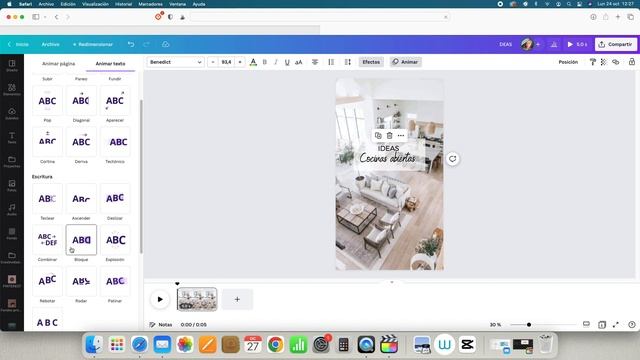Viewport: 640px width, 360px height.
Task: Delete the selected text via trash icon
Action: coord(389,136)
